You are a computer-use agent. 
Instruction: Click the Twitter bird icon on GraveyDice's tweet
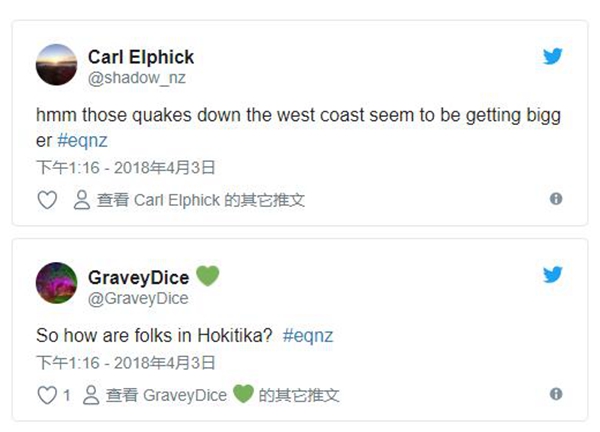553,275
